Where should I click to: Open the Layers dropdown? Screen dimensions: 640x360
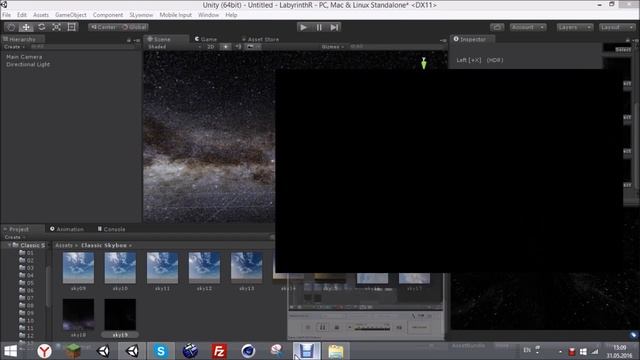coord(575,27)
